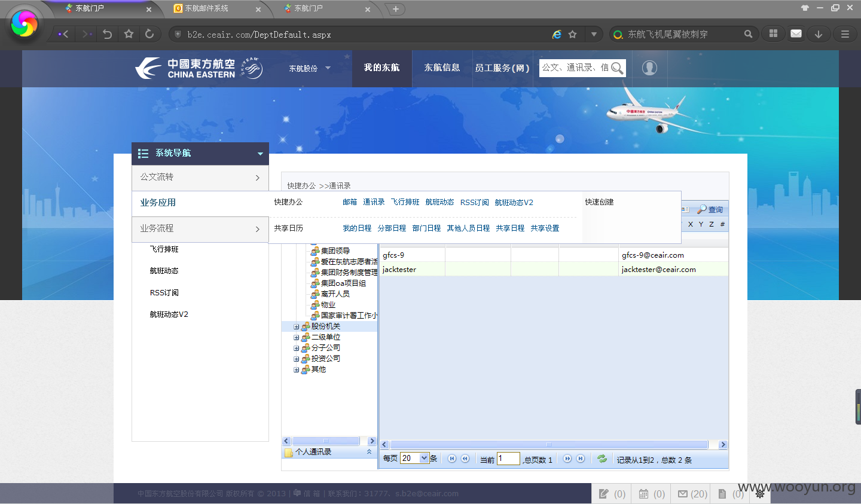
Task: Filter contacts by letter Z
Action: pyautogui.click(x=712, y=224)
